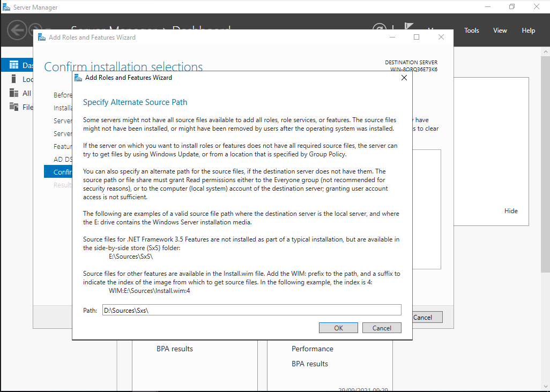550x392 pixels.
Task: Open Help menu in Server Manager
Action: (528, 31)
